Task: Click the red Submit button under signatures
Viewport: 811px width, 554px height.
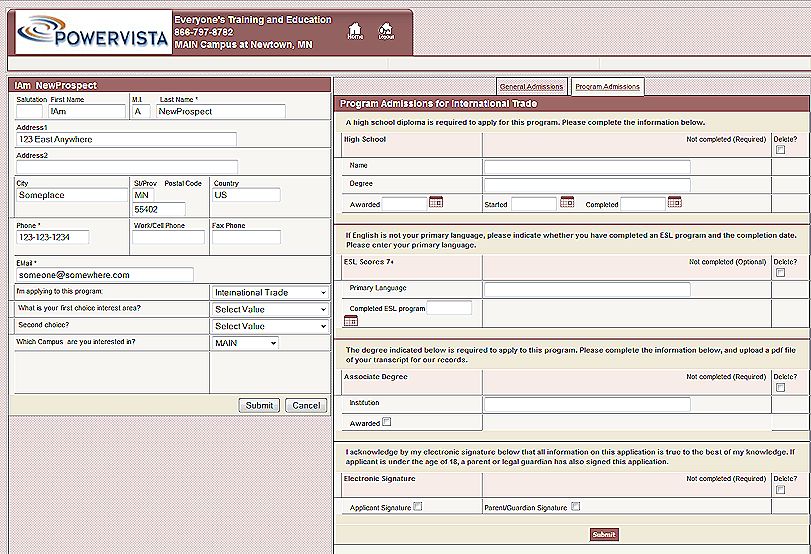Action: [604, 534]
